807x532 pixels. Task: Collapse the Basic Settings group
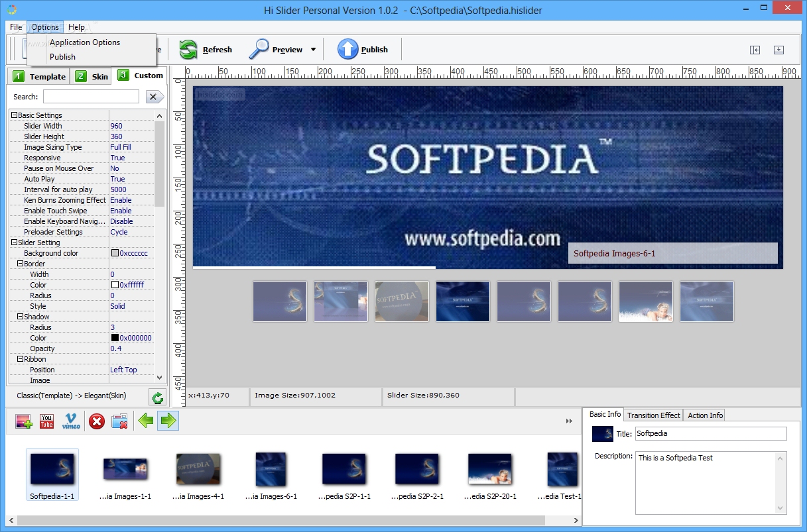tap(14, 115)
